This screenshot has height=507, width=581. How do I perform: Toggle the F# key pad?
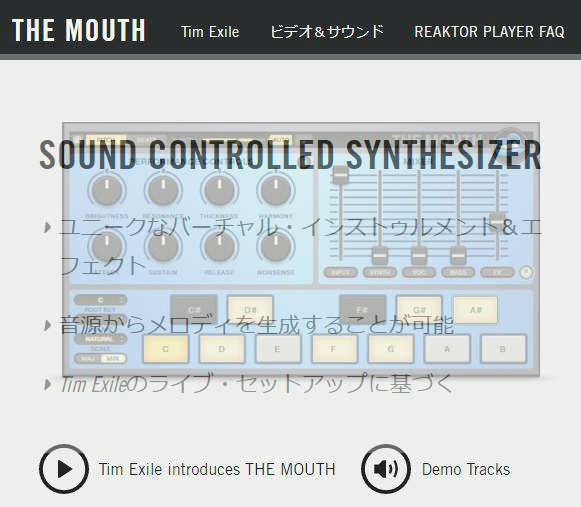point(362,310)
